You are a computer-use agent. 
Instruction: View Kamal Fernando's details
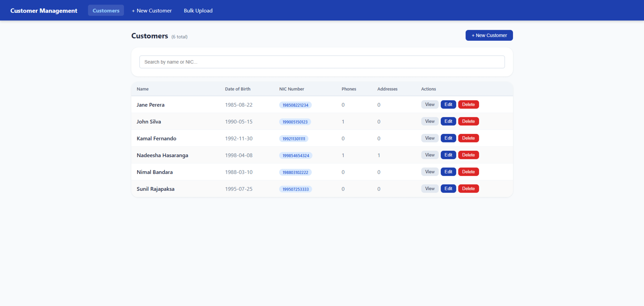pyautogui.click(x=430, y=138)
